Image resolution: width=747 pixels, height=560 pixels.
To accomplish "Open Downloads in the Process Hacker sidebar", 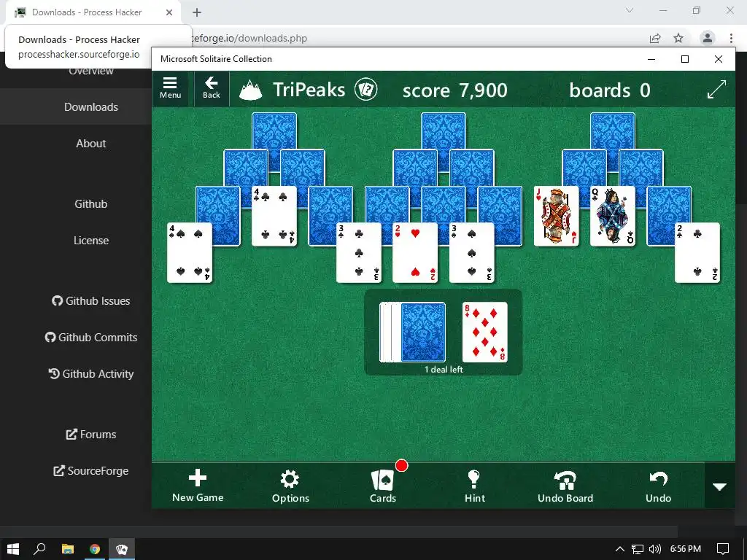I will click(91, 106).
